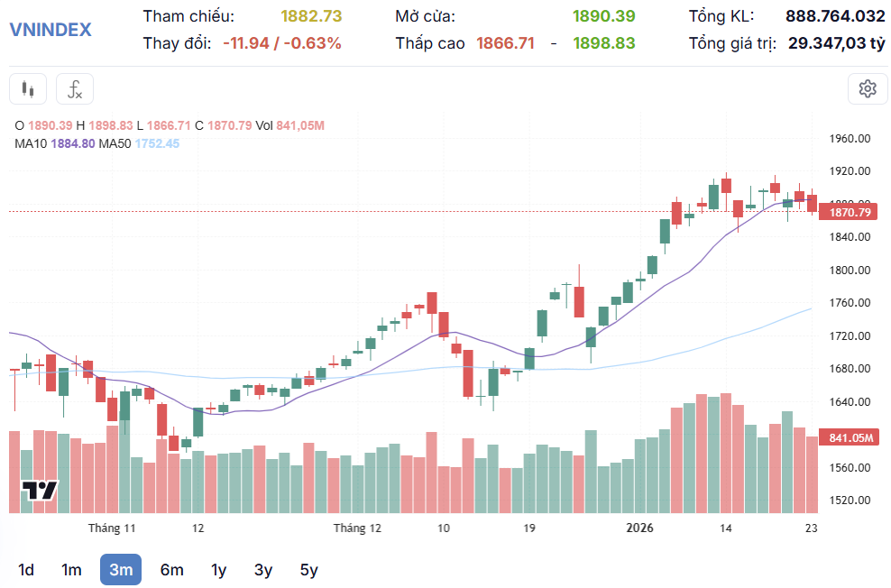The width and height of the screenshot is (891, 588).
Task: Open the fx indicators menu
Action: point(75,89)
